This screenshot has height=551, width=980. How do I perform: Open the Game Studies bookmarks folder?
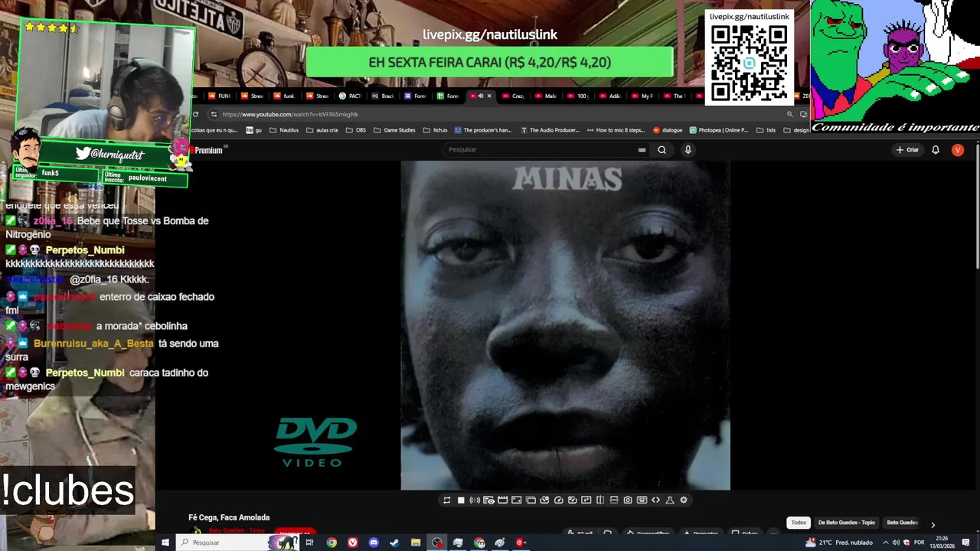click(394, 130)
